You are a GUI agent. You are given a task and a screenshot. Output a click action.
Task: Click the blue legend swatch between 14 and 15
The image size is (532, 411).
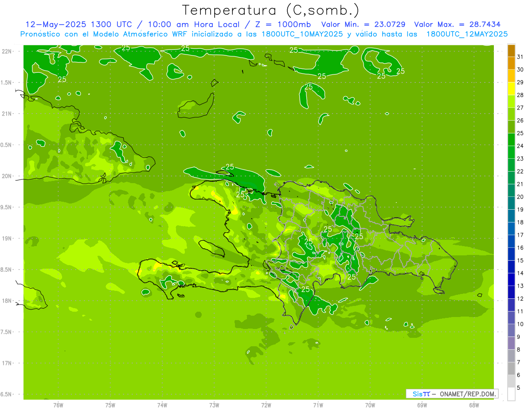pyautogui.click(x=511, y=267)
